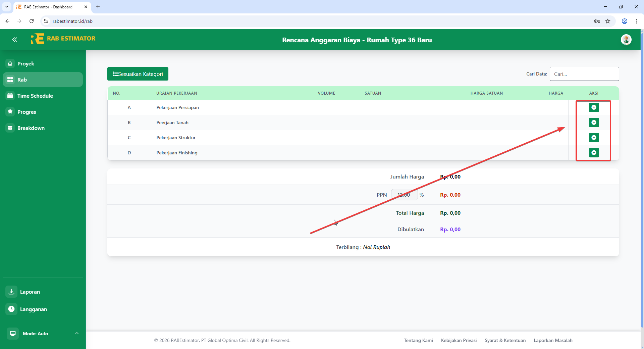Open the Proyek menu in sidebar
Image resolution: width=644 pixels, height=349 pixels.
point(26,64)
